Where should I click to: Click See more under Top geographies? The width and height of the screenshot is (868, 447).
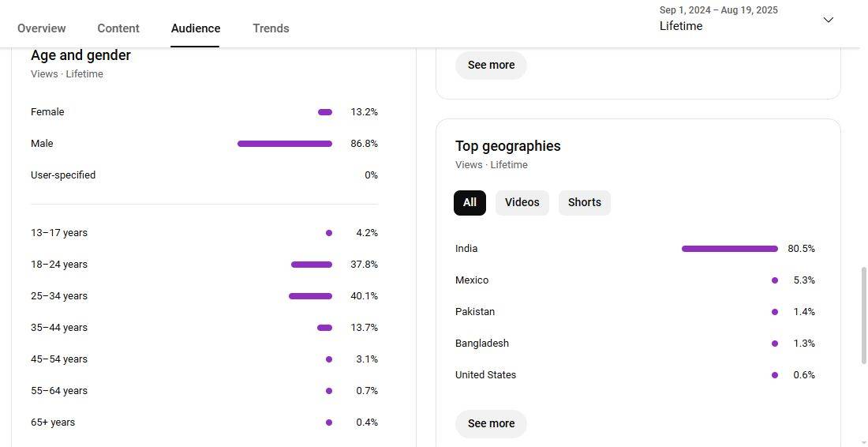coord(491,423)
